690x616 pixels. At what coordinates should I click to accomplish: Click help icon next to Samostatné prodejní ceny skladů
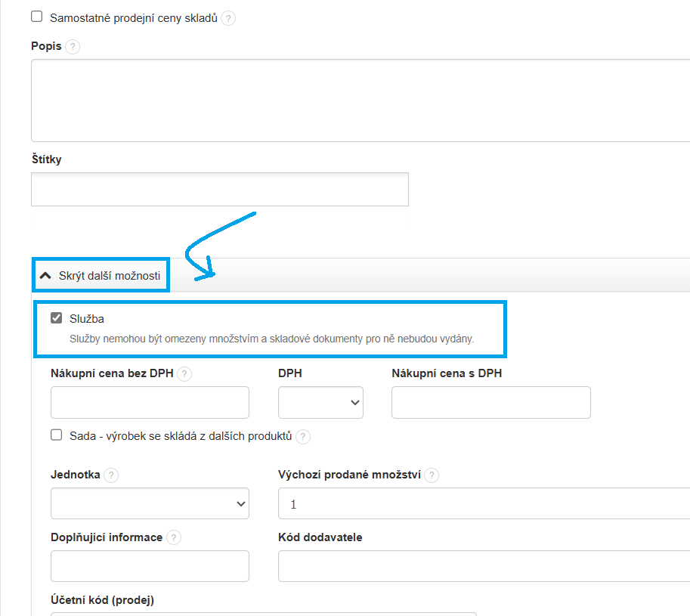point(228,18)
